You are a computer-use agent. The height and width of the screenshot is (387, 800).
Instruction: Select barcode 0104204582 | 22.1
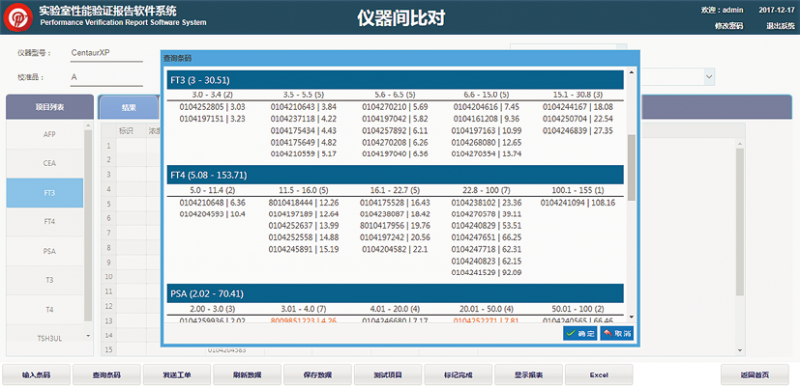pyautogui.click(x=395, y=249)
